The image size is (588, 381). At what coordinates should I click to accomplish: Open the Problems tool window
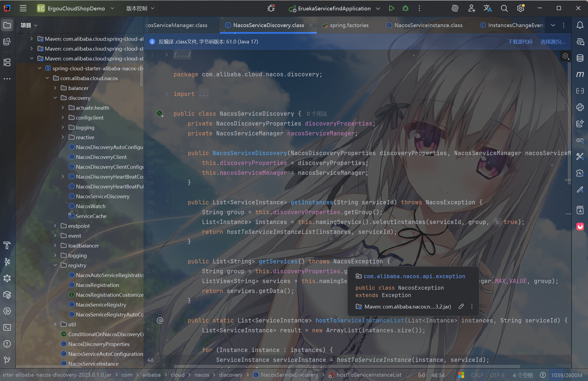click(7, 344)
